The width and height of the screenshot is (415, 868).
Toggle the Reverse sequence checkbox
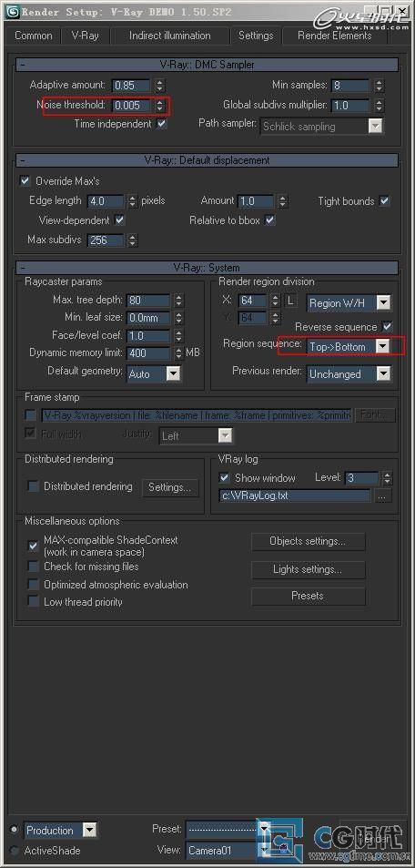[388, 327]
